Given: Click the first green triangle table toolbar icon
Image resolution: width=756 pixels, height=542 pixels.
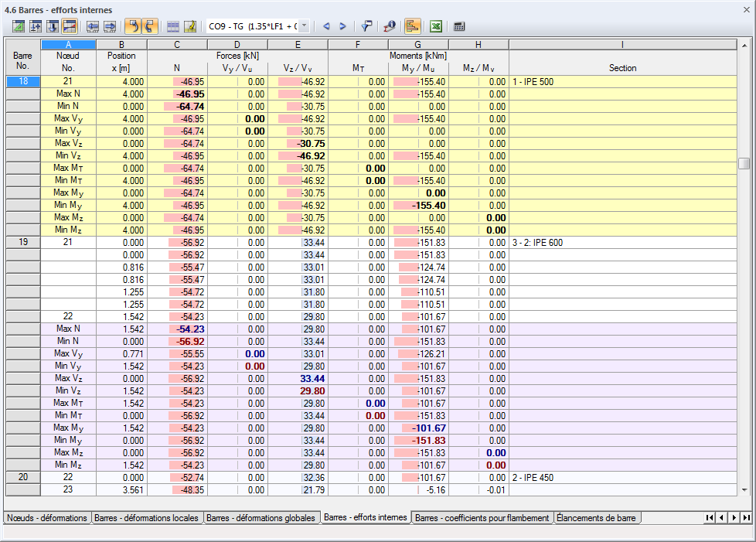Looking at the screenshot, I should (x=19, y=26).
